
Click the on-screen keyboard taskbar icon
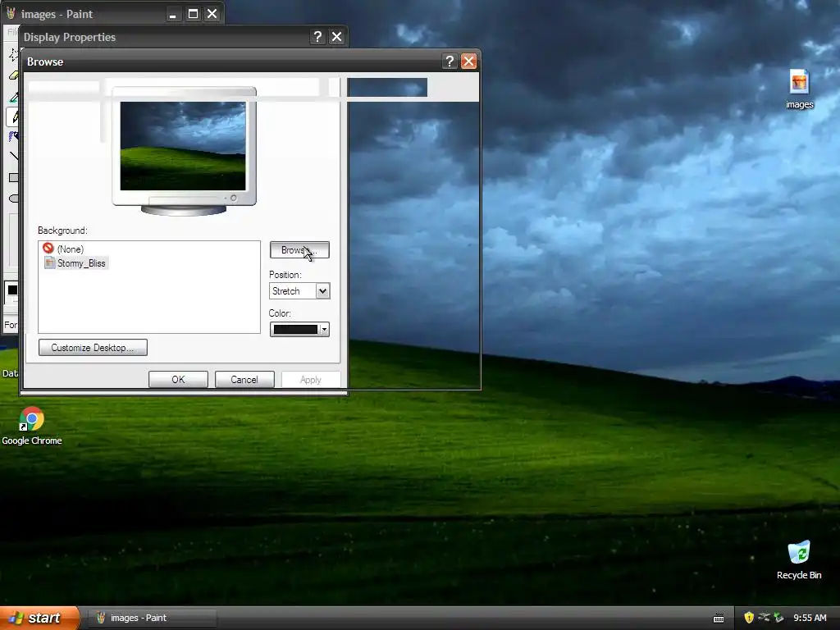(719, 619)
